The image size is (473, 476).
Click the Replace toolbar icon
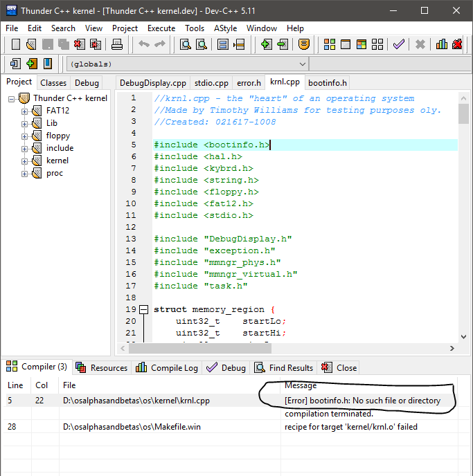(x=202, y=44)
